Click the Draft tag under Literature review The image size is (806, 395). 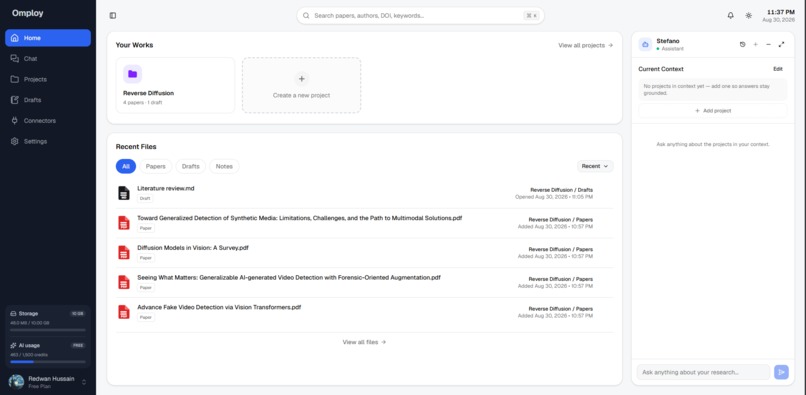145,199
